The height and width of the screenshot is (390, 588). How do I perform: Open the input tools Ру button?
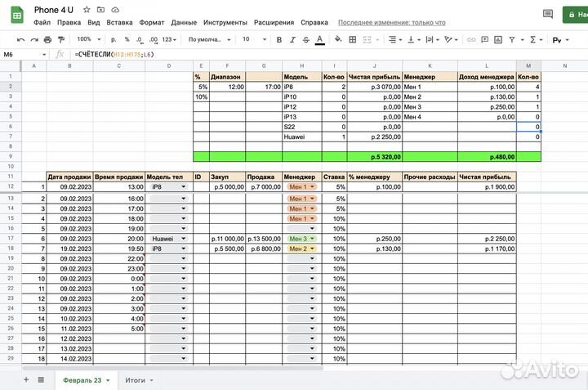click(560, 40)
